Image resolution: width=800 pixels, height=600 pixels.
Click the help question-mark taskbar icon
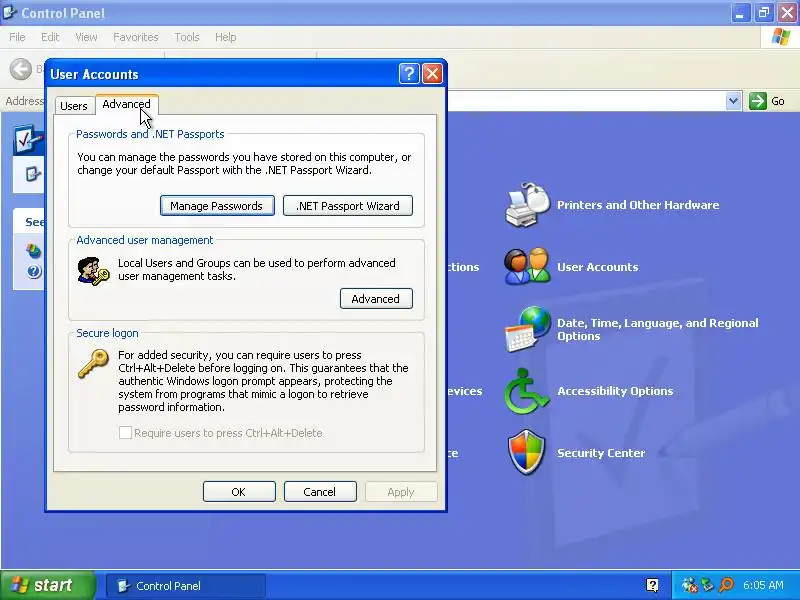tap(652, 585)
